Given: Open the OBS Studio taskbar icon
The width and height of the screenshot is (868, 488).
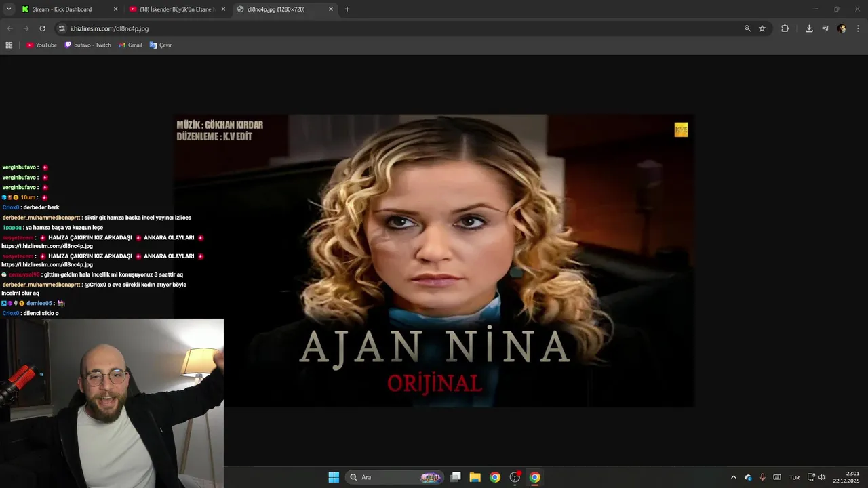Looking at the screenshot, I should coord(515,477).
